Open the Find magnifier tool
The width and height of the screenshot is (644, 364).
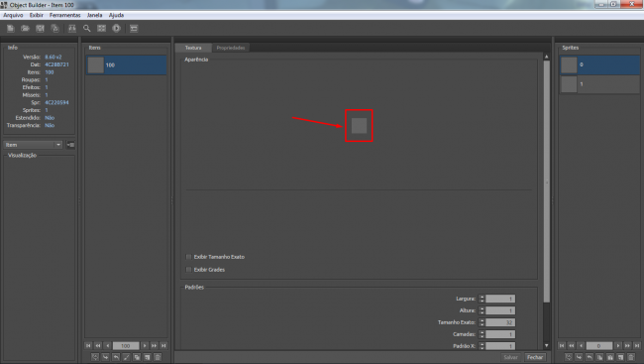point(86,29)
